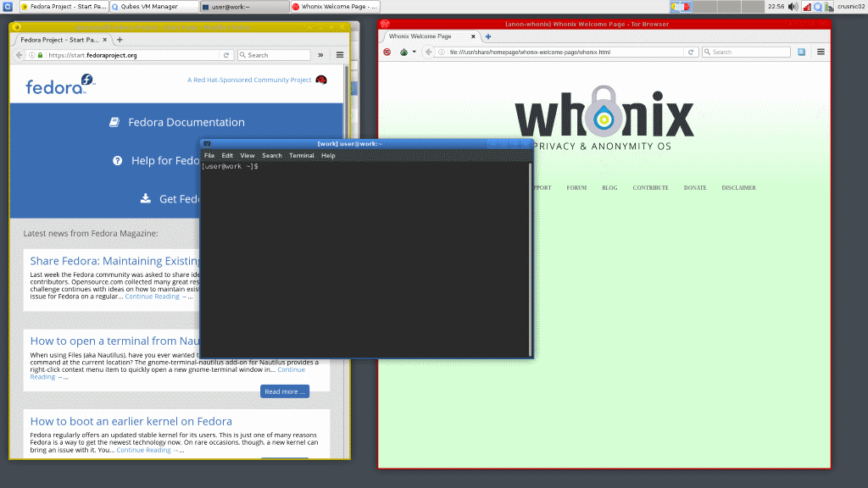
Task: Open the DONATE link on Whonix page
Action: click(x=695, y=188)
